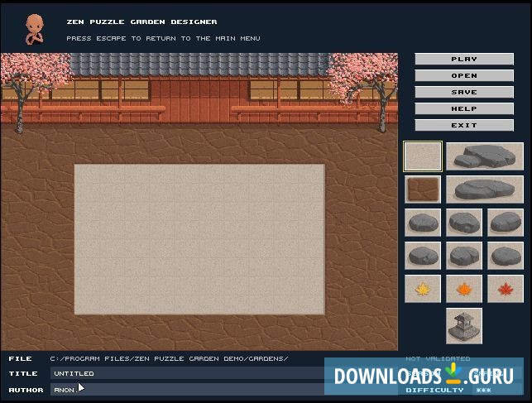Select last small stone in lower row
Viewport: 532px width, 403px height.
tap(506, 256)
